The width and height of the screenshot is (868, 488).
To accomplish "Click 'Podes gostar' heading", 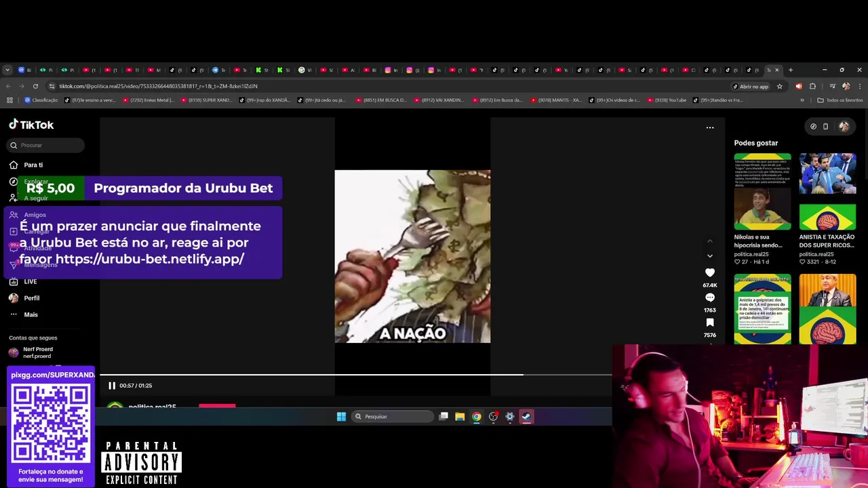I will [756, 143].
